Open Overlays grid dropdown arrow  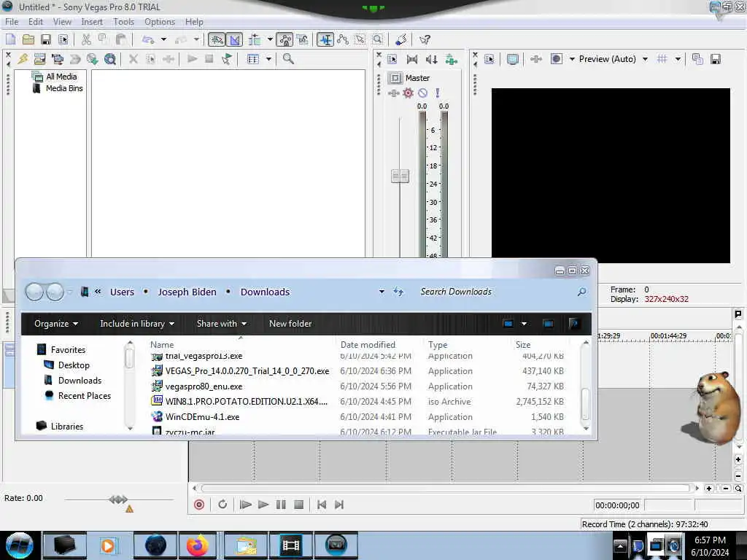(678, 59)
